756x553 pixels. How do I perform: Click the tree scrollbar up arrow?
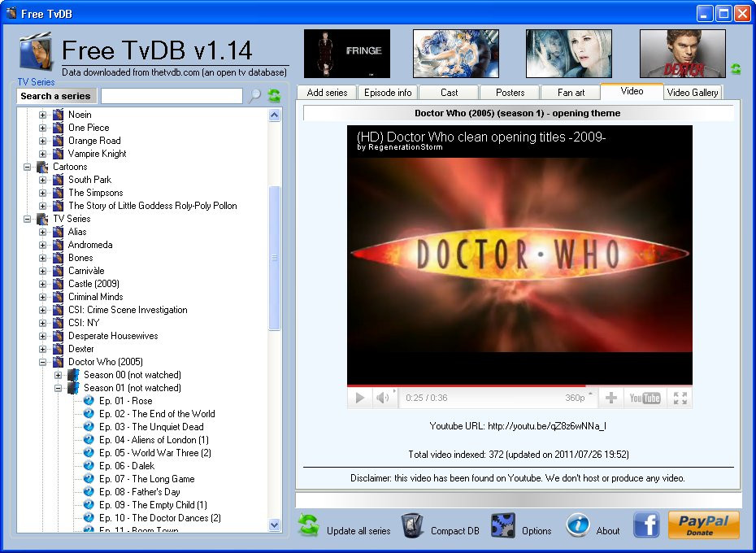tap(274, 115)
